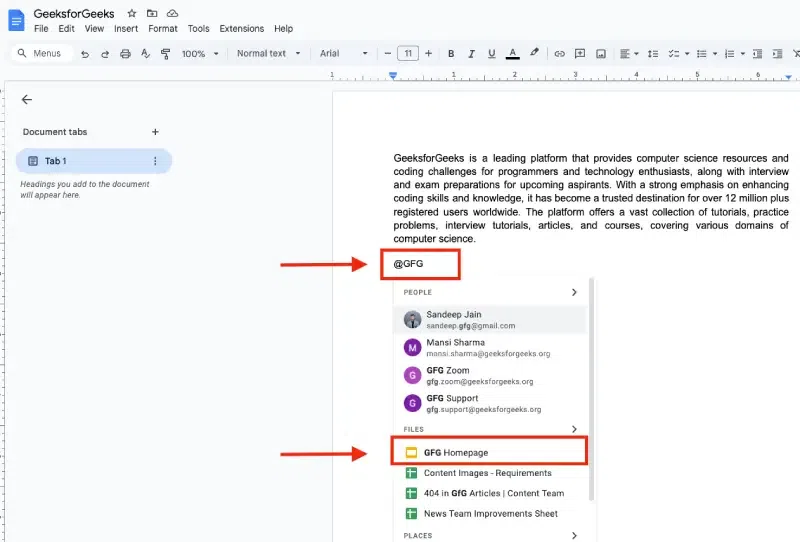
Task: Select Tab 1 in document tabs
Action: 93,161
